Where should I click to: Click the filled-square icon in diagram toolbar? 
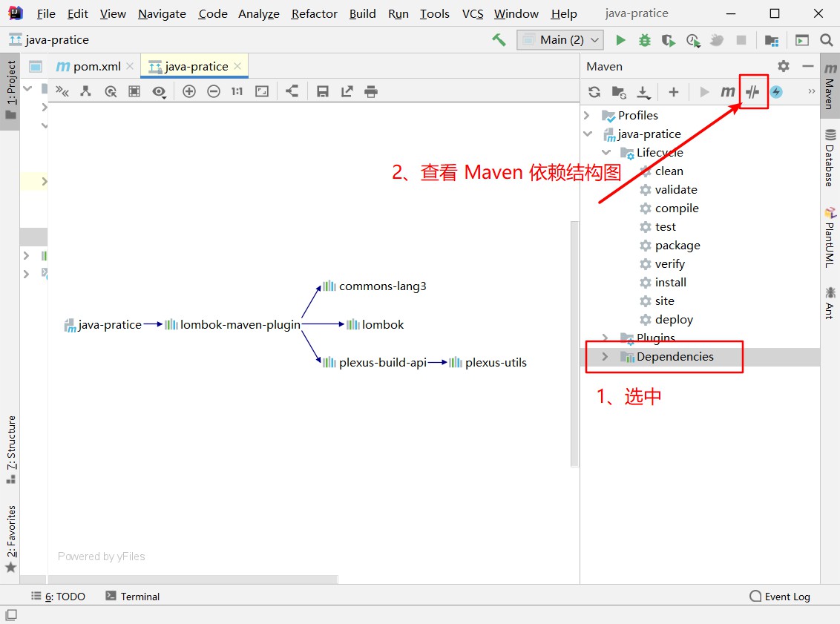click(x=134, y=91)
